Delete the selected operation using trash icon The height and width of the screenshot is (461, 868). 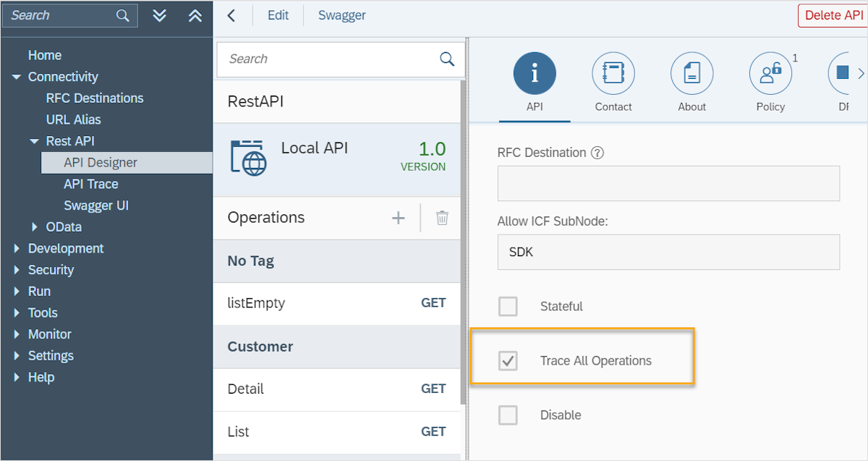point(442,217)
